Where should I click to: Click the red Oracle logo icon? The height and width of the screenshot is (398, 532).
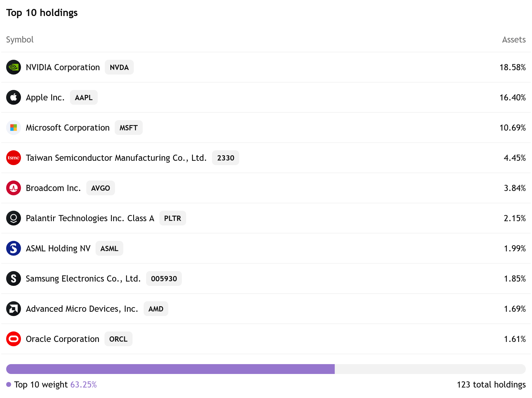click(14, 339)
